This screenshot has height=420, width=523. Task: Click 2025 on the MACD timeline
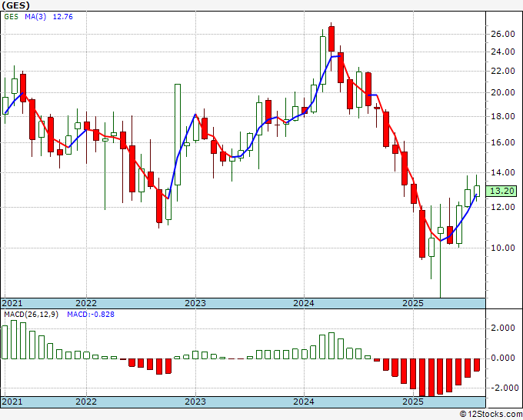click(x=412, y=402)
